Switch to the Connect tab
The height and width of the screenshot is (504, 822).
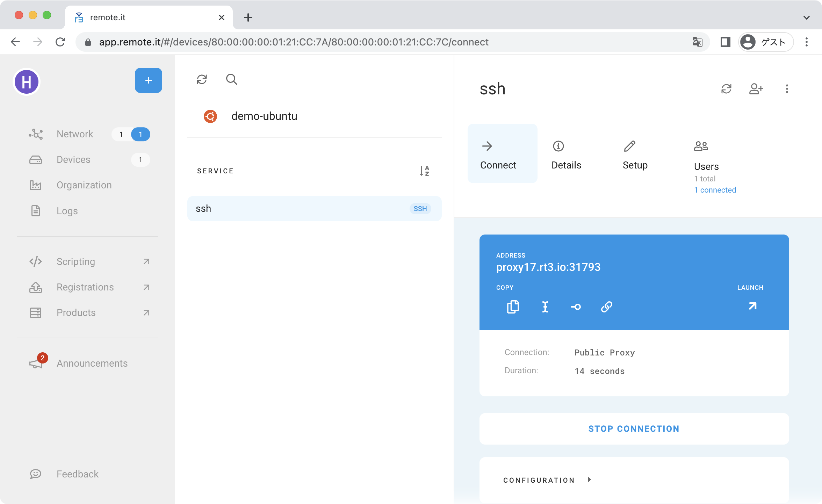[x=503, y=153]
